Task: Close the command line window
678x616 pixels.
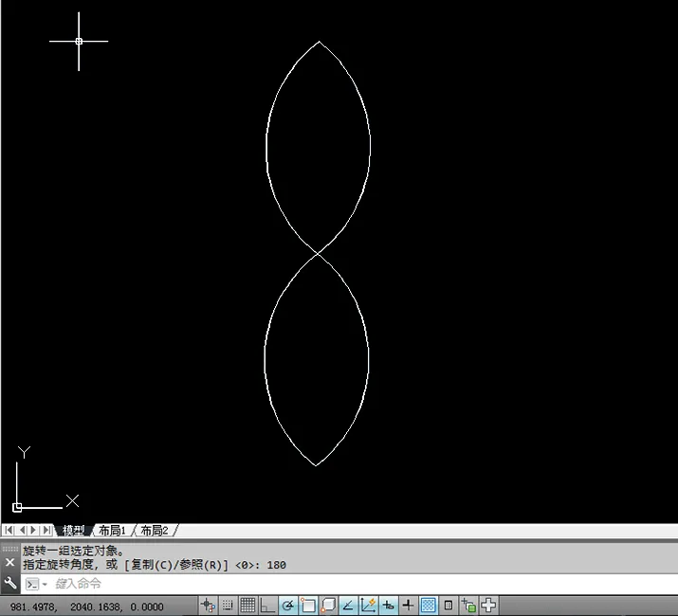Action: coord(9,562)
